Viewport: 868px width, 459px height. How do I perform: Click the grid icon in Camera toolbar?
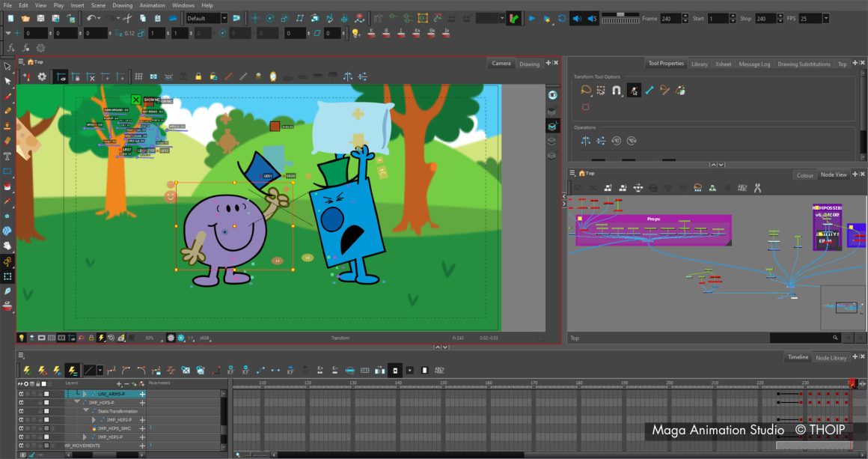[x=138, y=77]
